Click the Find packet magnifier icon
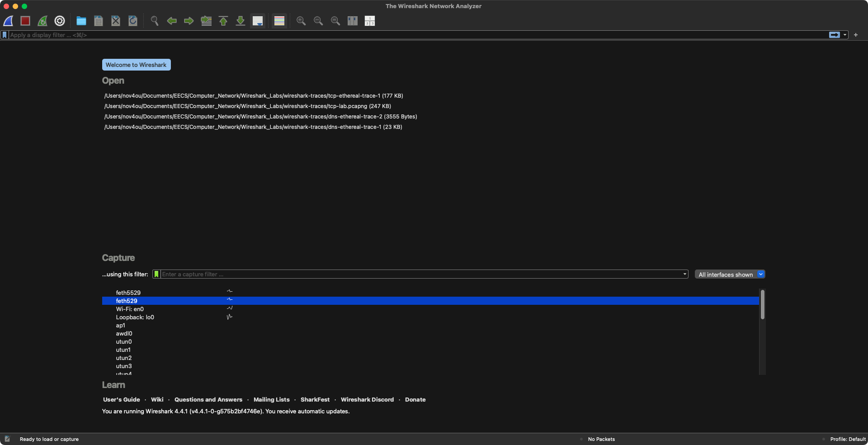The image size is (868, 445). pos(155,21)
